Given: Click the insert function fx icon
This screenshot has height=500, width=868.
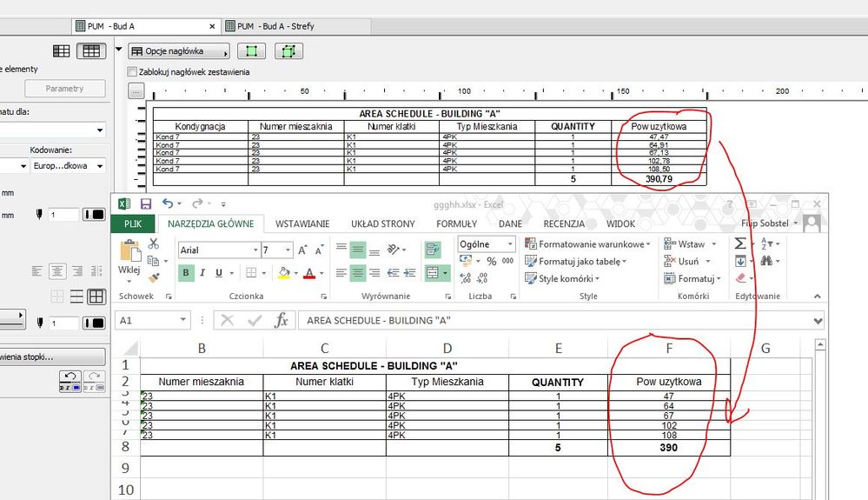Looking at the screenshot, I should point(282,320).
